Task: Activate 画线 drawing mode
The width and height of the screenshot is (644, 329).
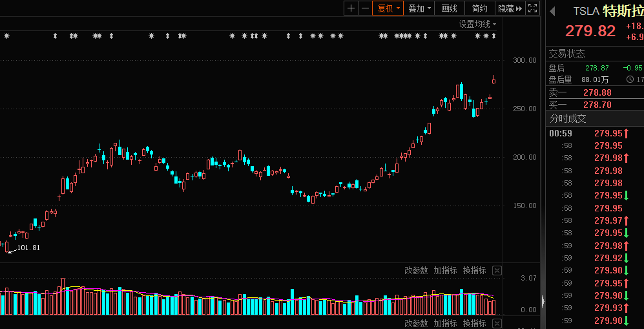Action: click(450, 8)
